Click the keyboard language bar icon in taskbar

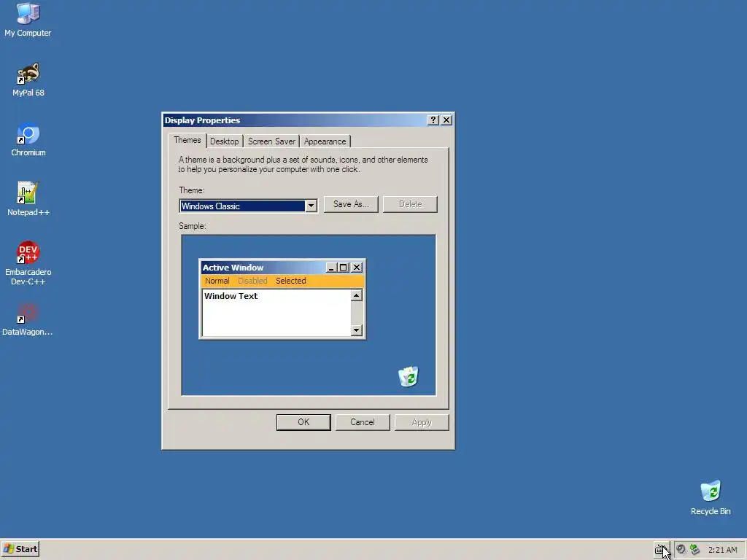659,550
